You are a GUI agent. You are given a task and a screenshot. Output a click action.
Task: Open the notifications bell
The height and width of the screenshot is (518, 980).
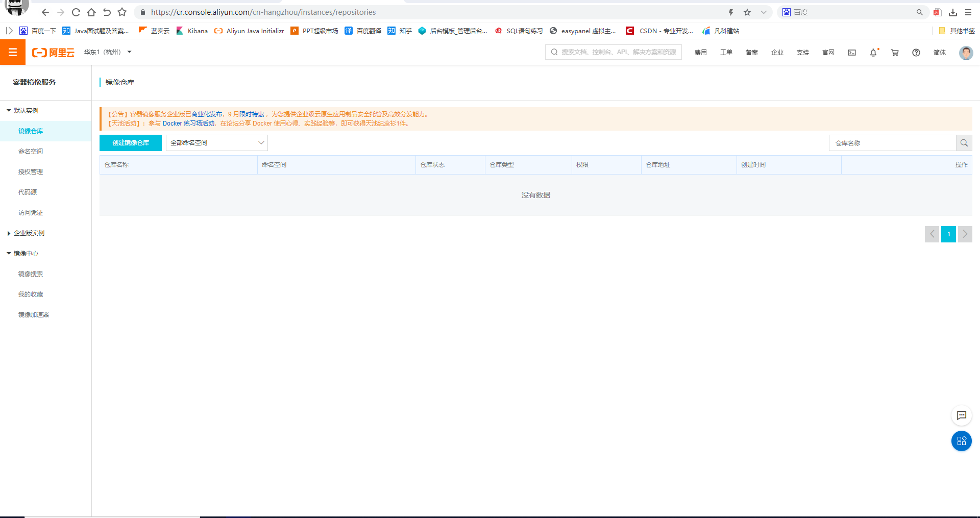point(873,52)
